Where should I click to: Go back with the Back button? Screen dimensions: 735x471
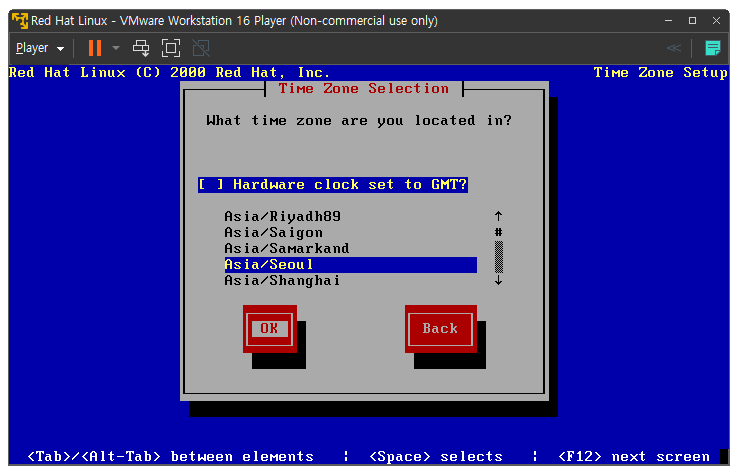click(441, 329)
